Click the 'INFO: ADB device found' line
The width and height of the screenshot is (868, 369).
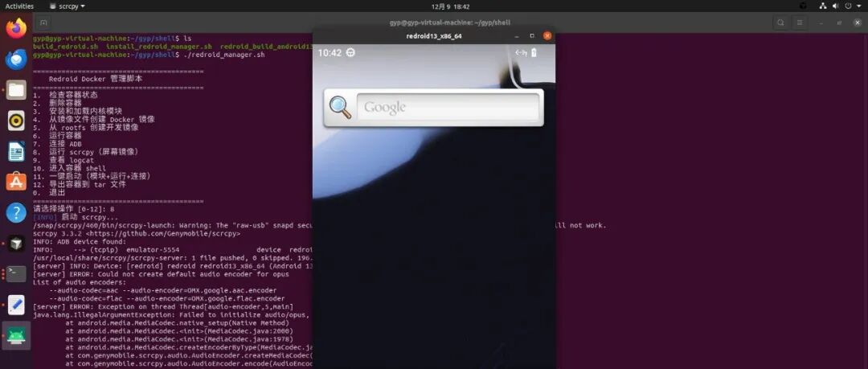tap(80, 241)
